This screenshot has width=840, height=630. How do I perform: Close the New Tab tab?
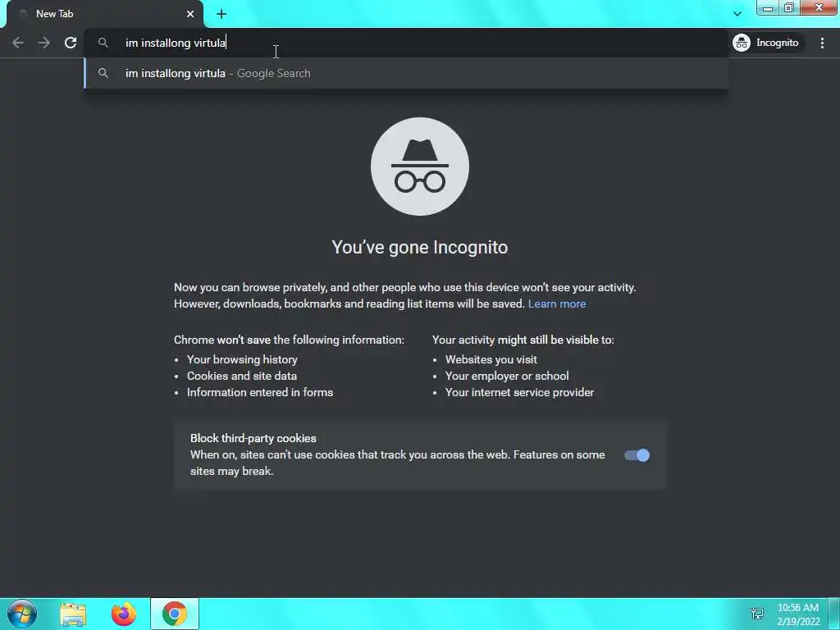coord(190,14)
